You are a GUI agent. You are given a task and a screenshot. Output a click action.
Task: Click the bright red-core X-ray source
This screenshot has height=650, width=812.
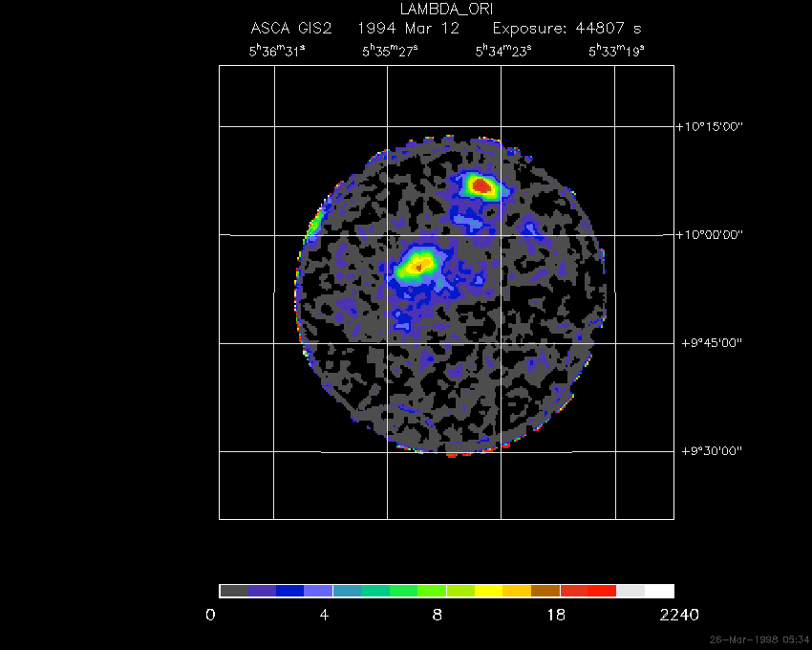click(481, 185)
